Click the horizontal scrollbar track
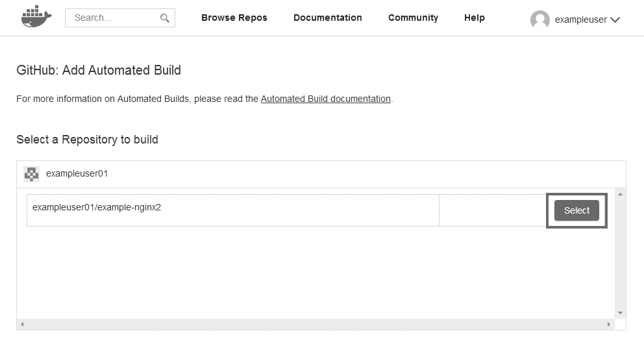Viewport: 644px width, 348px height. [315, 324]
